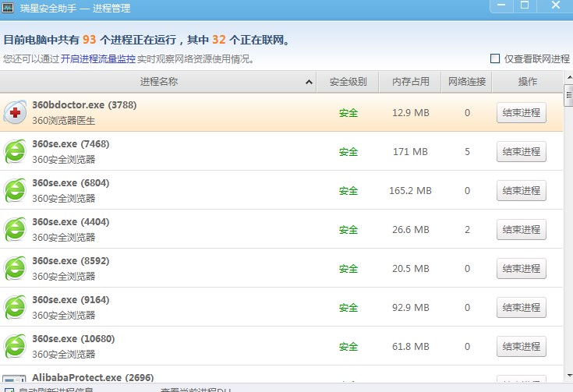Toggle sort arrow in 进程名称 header

309,82
